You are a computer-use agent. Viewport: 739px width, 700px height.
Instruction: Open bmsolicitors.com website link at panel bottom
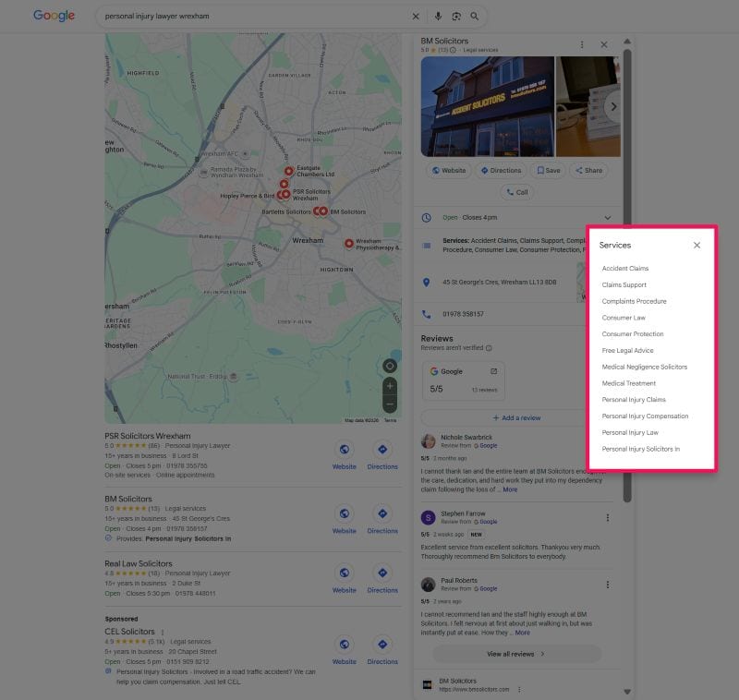(474, 690)
